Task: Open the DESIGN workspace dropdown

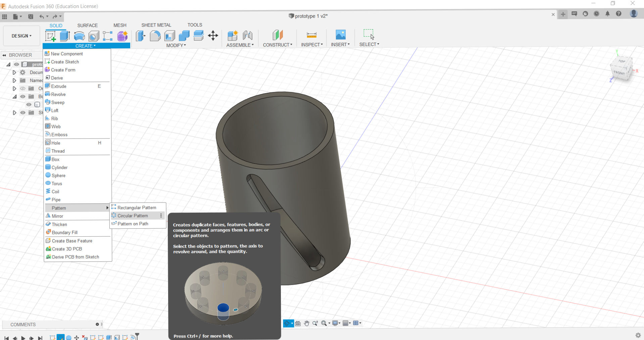Action: (x=21, y=36)
